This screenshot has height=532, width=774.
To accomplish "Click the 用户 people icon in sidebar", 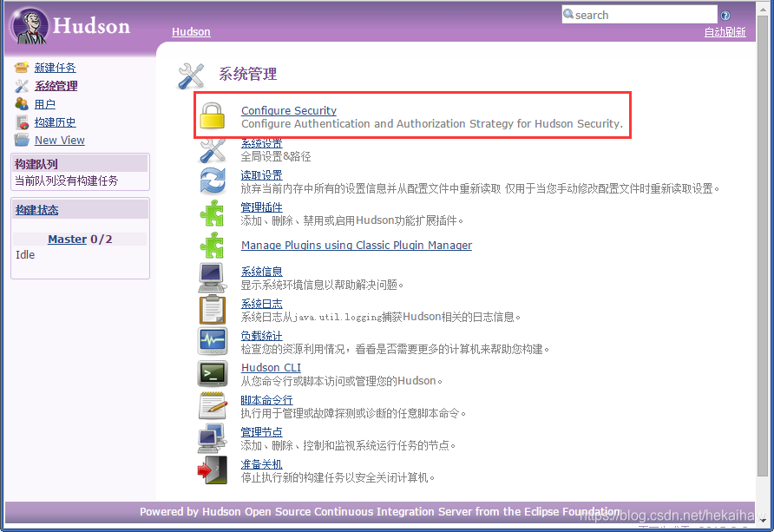I will click(21, 103).
